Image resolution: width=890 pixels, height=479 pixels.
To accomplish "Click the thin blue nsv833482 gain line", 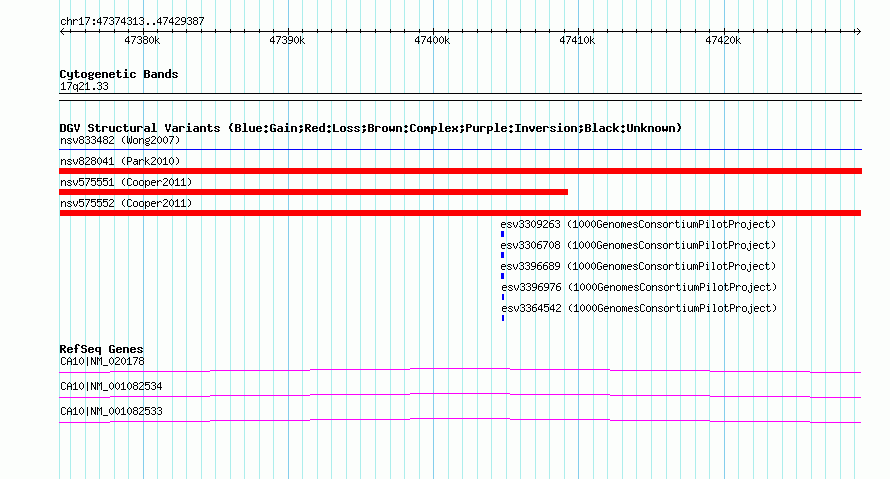I will pyautogui.click(x=460, y=150).
